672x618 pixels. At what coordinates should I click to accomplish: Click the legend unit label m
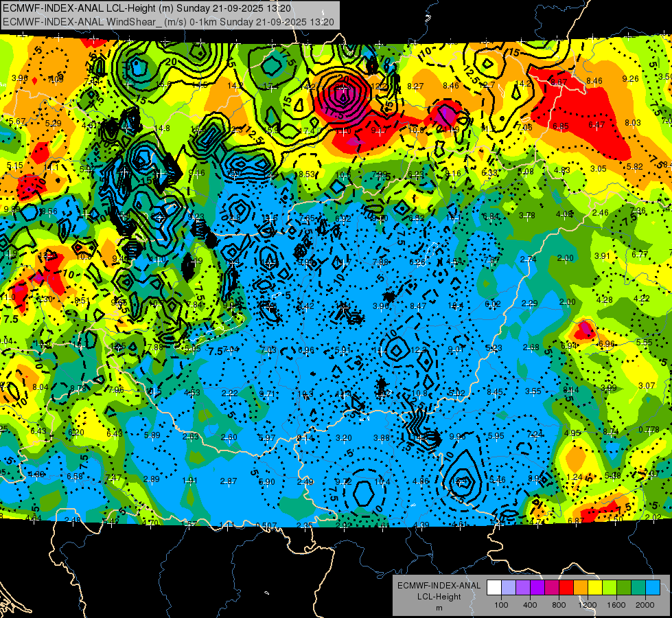439,608
